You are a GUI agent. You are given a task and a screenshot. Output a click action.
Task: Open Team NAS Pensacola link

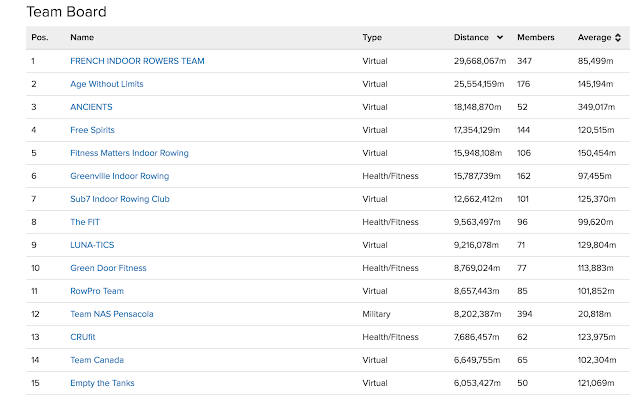(x=112, y=314)
